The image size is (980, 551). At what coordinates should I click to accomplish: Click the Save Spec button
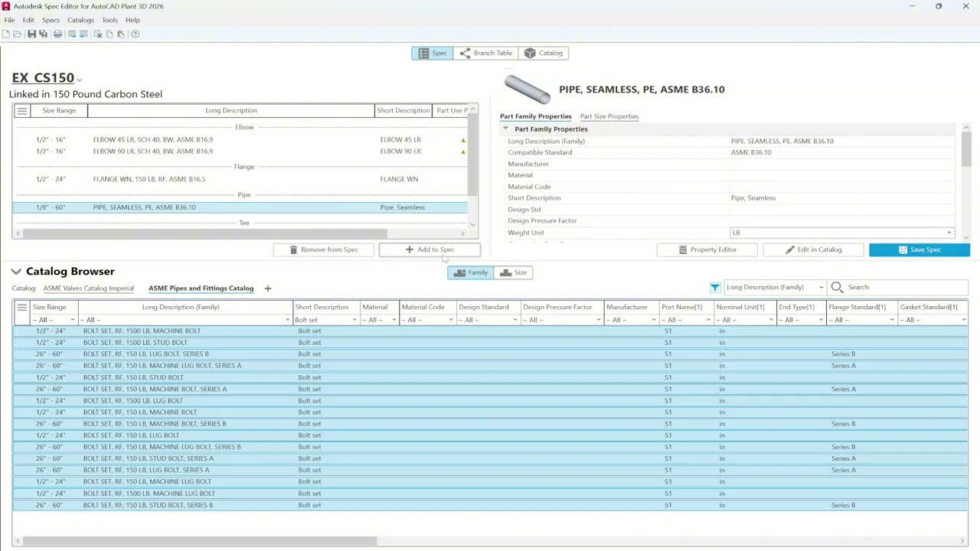pos(920,249)
